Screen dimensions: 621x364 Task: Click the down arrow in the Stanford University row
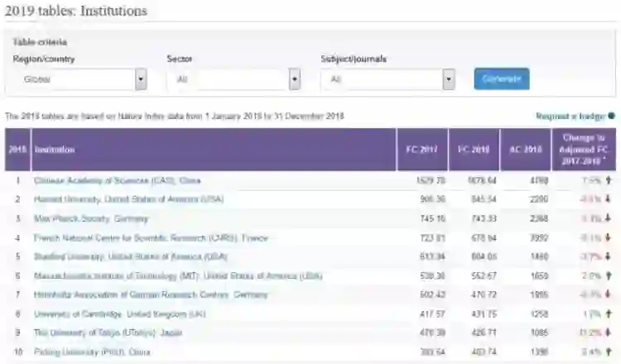click(x=609, y=256)
